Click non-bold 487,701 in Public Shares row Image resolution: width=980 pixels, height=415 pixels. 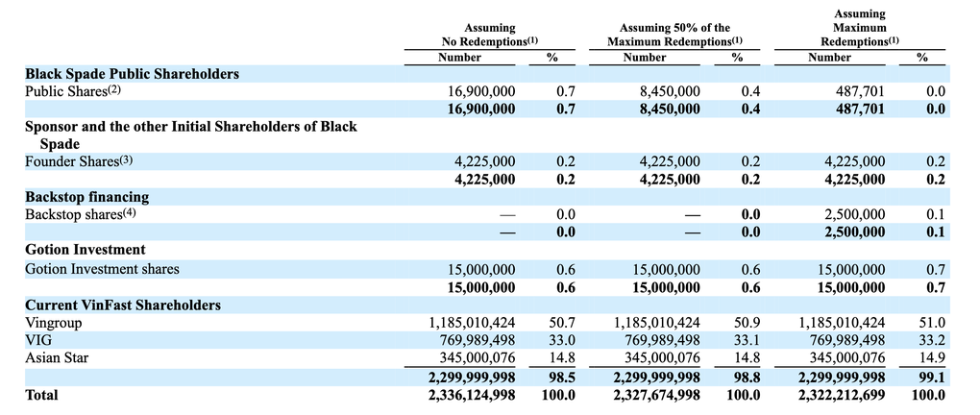coord(863,92)
